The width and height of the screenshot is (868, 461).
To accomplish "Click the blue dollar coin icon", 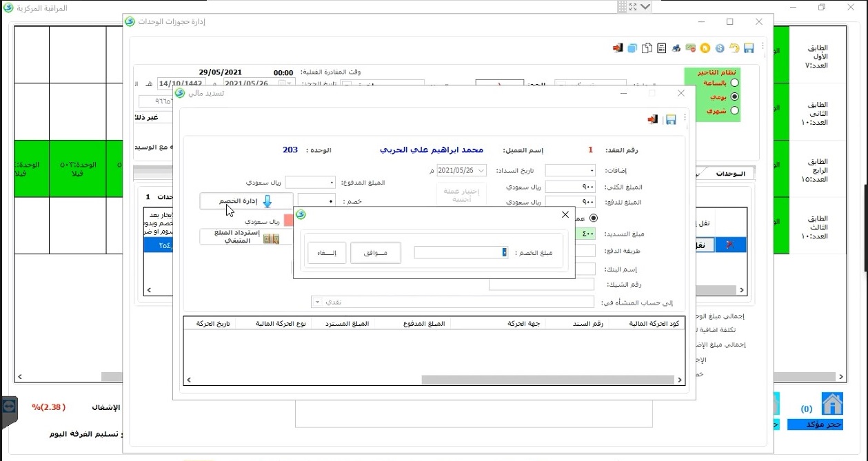I will pos(720,48).
